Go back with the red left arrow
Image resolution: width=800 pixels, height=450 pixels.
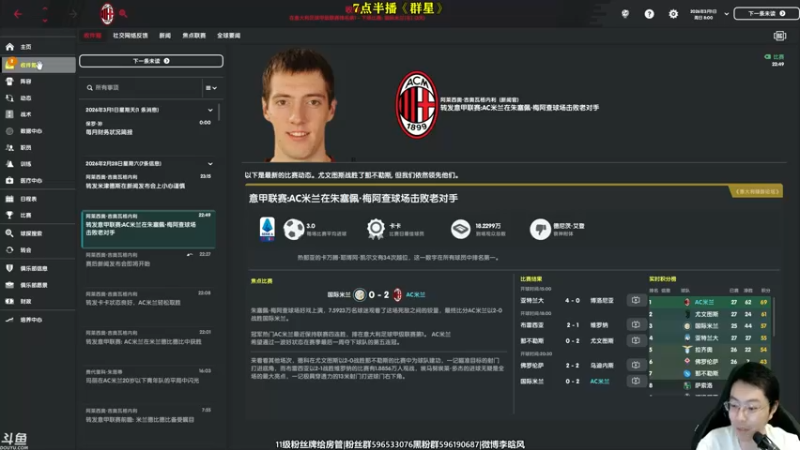tap(18, 14)
